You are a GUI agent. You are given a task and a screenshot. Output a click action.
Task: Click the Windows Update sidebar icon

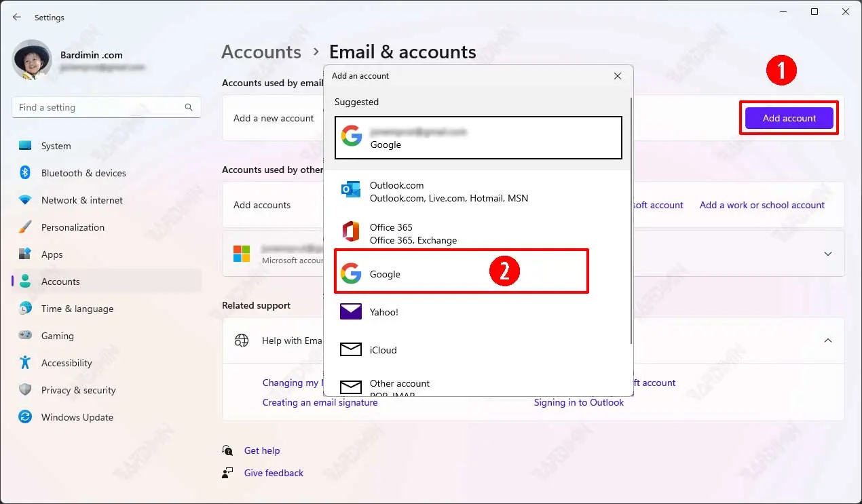click(x=25, y=417)
